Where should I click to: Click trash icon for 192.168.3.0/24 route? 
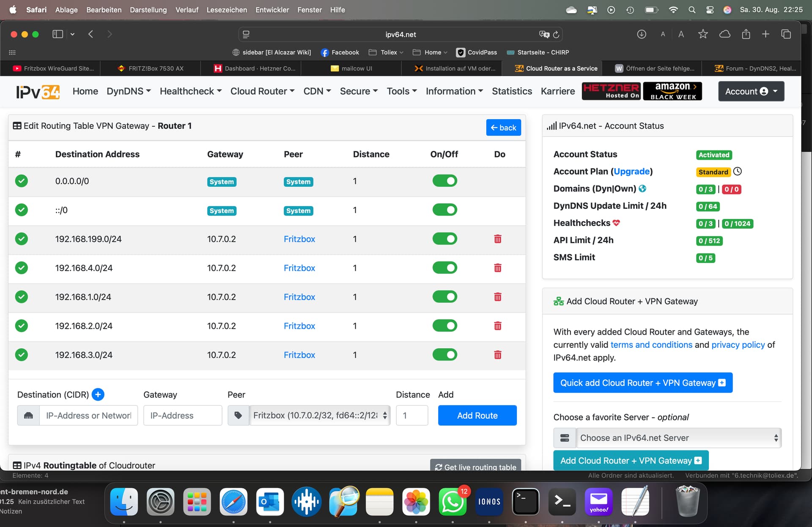497,355
